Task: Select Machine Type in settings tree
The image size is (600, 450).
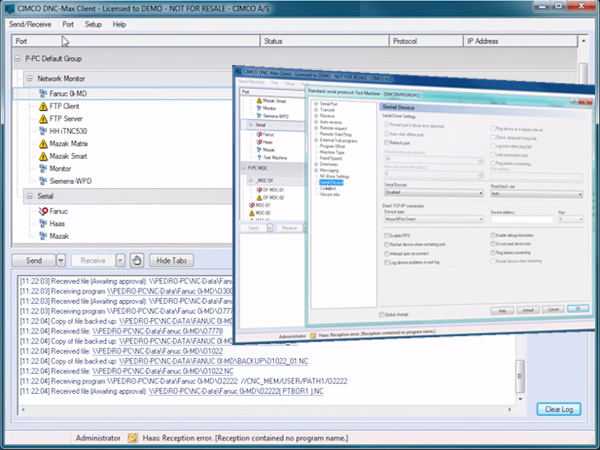Action: 332,152
